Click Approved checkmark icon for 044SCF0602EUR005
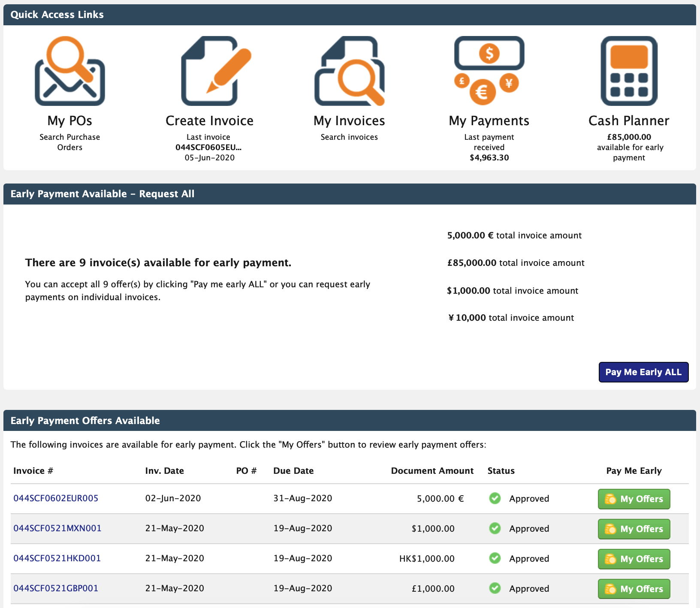The image size is (700, 608). tap(495, 498)
